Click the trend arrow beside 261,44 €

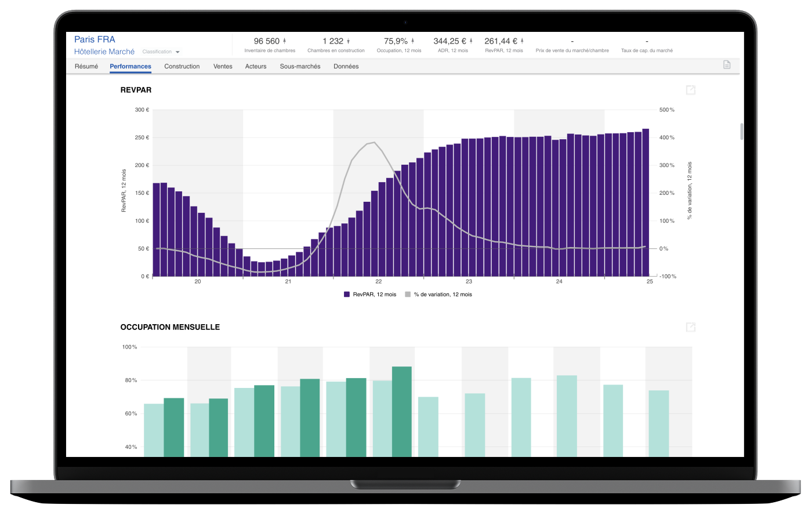(x=522, y=41)
